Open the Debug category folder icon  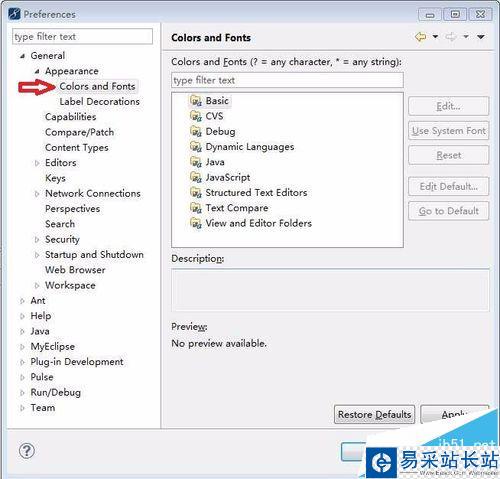[x=196, y=131]
